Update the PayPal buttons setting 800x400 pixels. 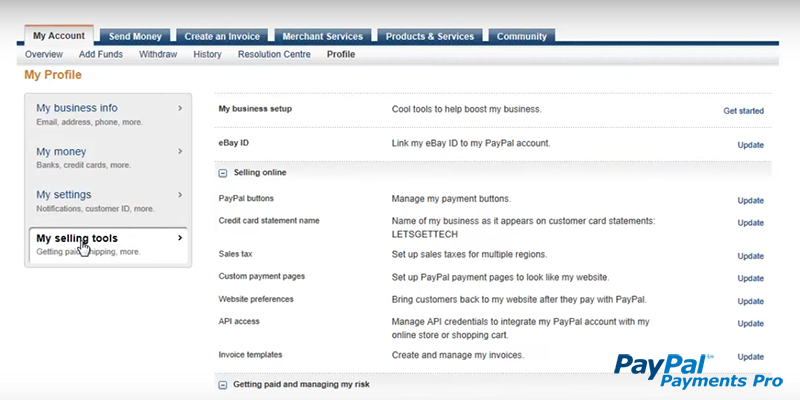[750, 201]
